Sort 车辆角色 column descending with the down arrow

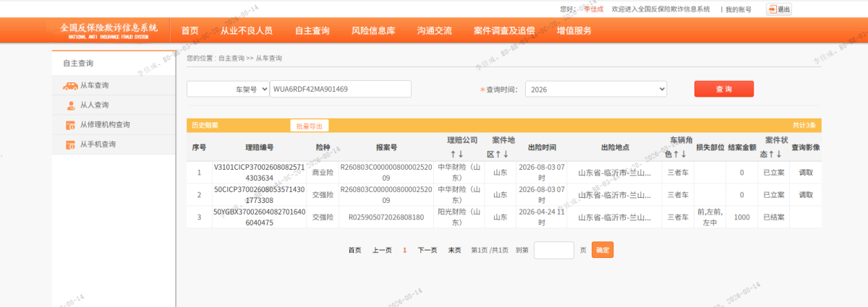pyautogui.click(x=684, y=154)
